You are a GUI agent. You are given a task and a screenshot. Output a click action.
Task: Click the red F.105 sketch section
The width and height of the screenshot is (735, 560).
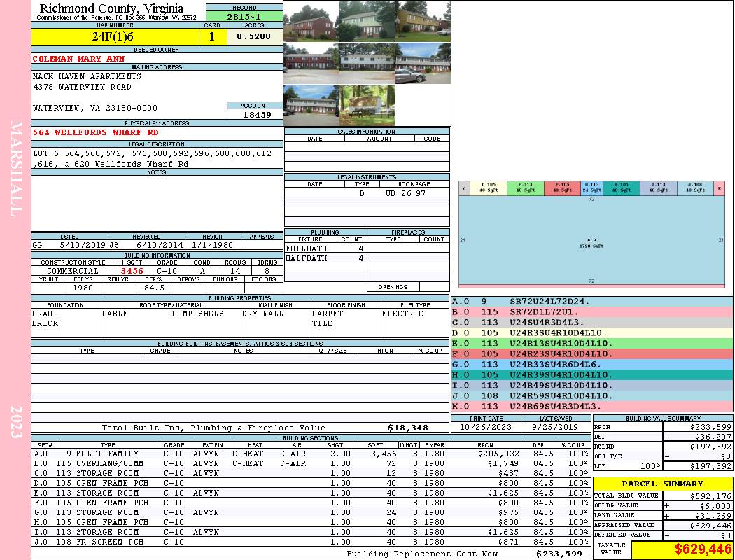pos(562,188)
